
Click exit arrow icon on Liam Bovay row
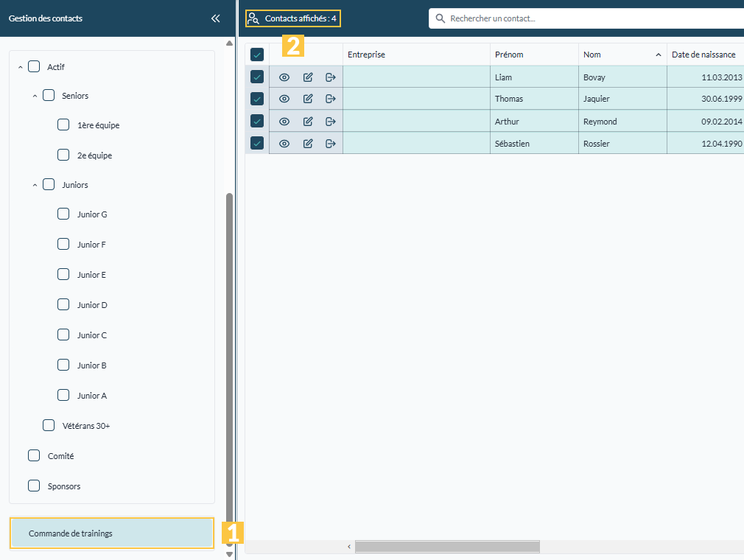pos(331,77)
